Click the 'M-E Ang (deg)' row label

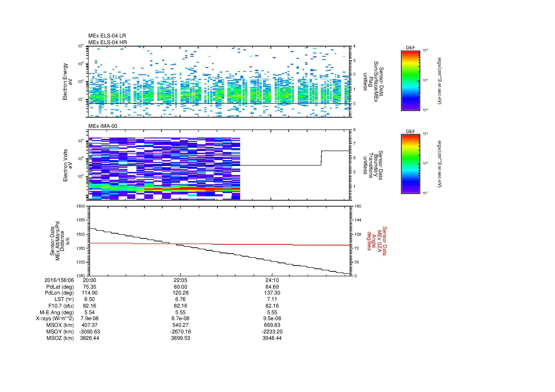tap(56, 312)
